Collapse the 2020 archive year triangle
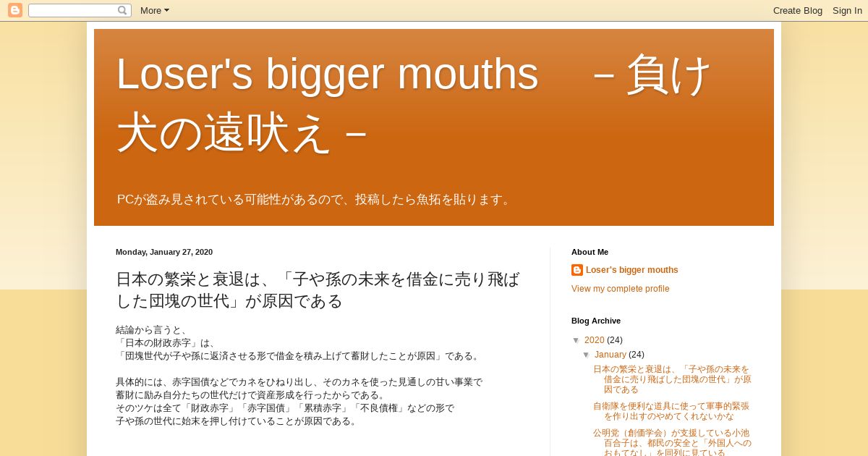Viewport: 868px width, 456px height. point(576,340)
